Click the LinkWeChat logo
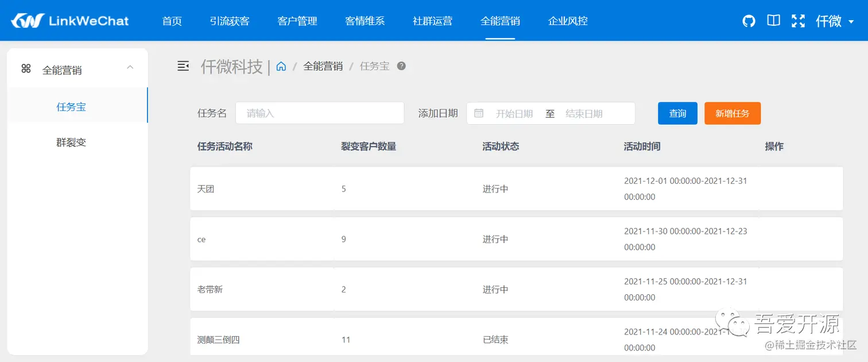The height and width of the screenshot is (362, 868). click(69, 21)
